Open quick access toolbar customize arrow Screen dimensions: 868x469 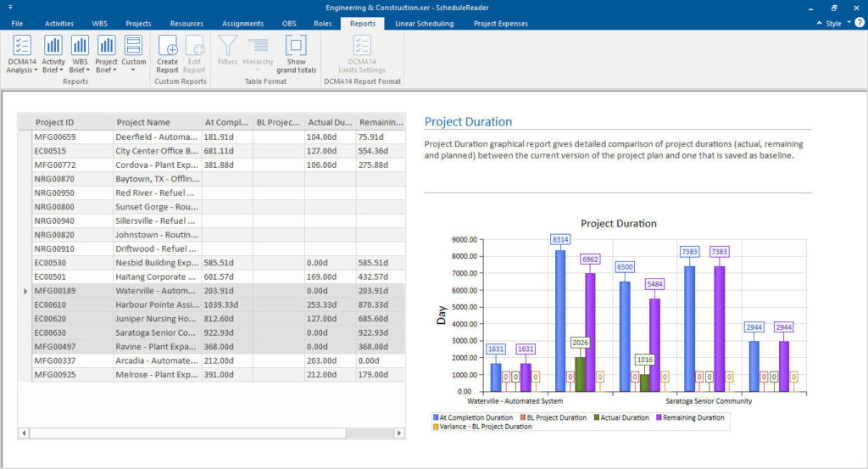10,7
